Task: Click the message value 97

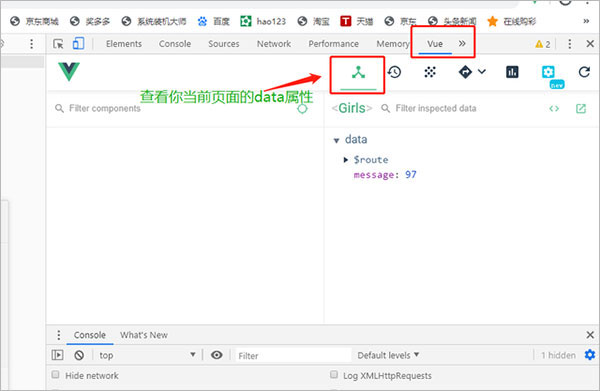Action: point(411,175)
